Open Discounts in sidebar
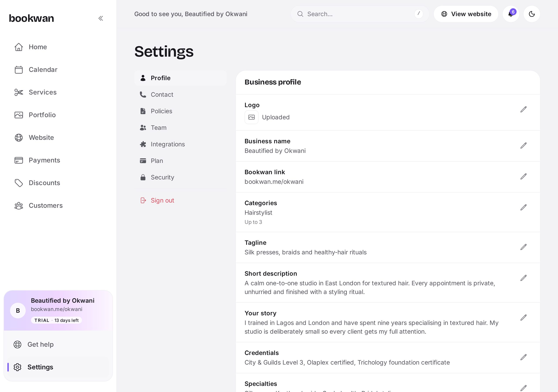This screenshot has width=558, height=392. tap(58, 183)
